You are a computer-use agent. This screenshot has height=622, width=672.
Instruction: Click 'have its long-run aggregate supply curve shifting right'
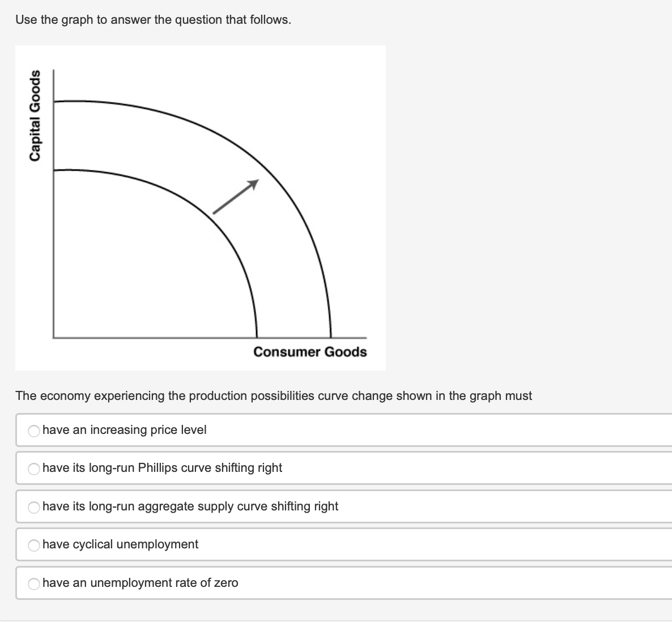(x=190, y=506)
